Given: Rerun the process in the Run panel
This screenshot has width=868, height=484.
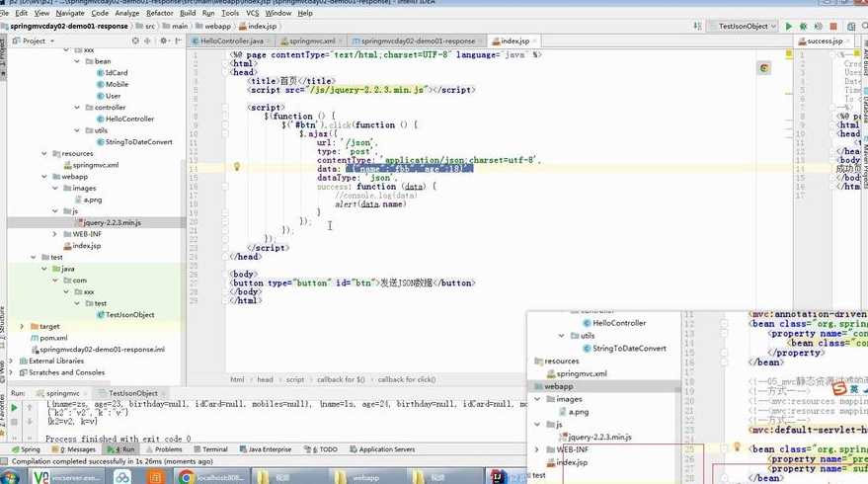Looking at the screenshot, I should pos(14,408).
